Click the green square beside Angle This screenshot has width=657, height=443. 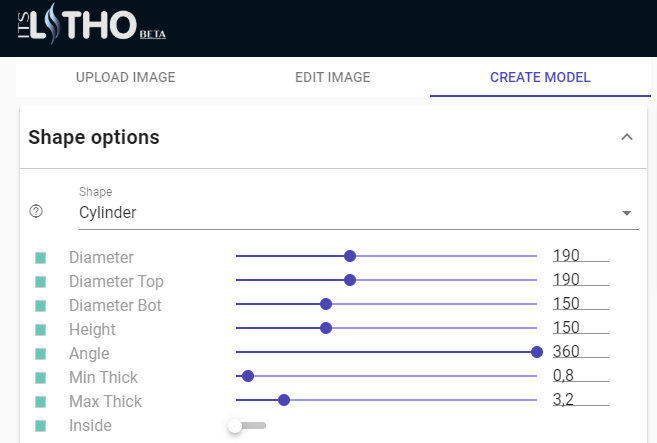click(41, 354)
